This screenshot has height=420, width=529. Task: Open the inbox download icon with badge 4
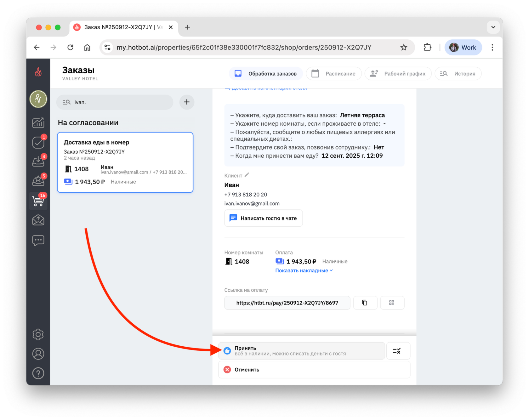click(x=38, y=161)
